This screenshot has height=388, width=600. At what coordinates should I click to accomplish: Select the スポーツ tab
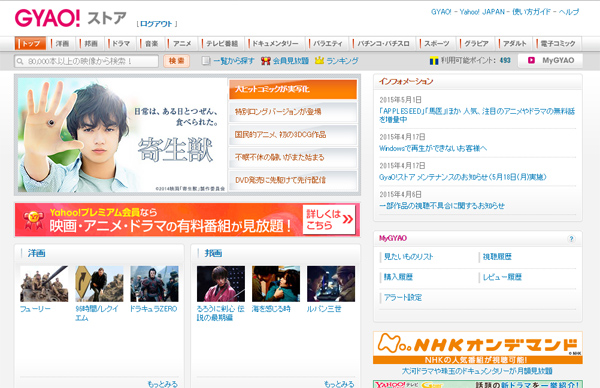pyautogui.click(x=437, y=44)
